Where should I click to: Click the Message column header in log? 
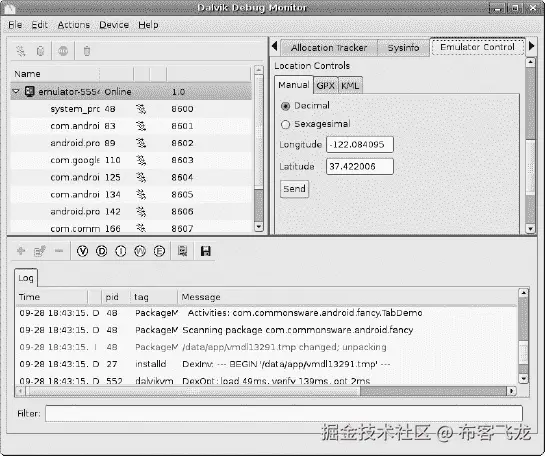coord(348,297)
